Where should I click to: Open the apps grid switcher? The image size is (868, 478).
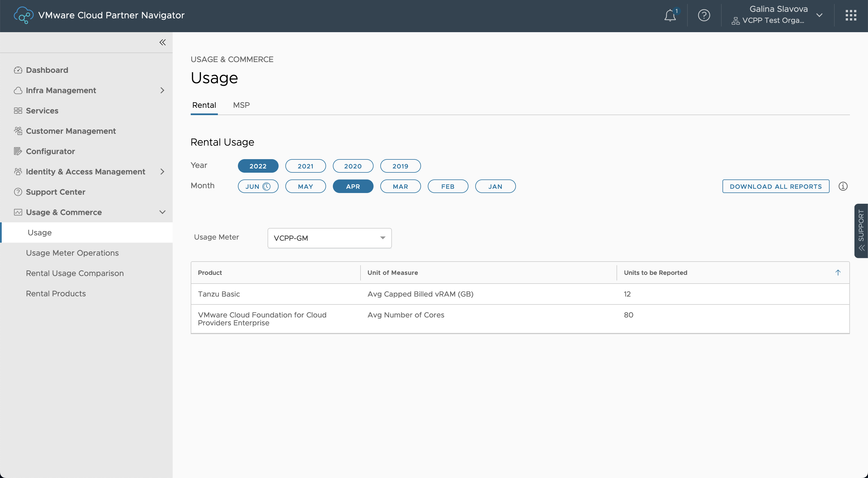tap(851, 16)
